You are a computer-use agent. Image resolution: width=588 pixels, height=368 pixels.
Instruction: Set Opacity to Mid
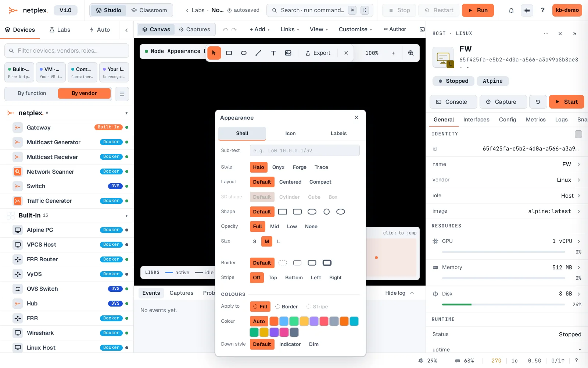tap(275, 226)
